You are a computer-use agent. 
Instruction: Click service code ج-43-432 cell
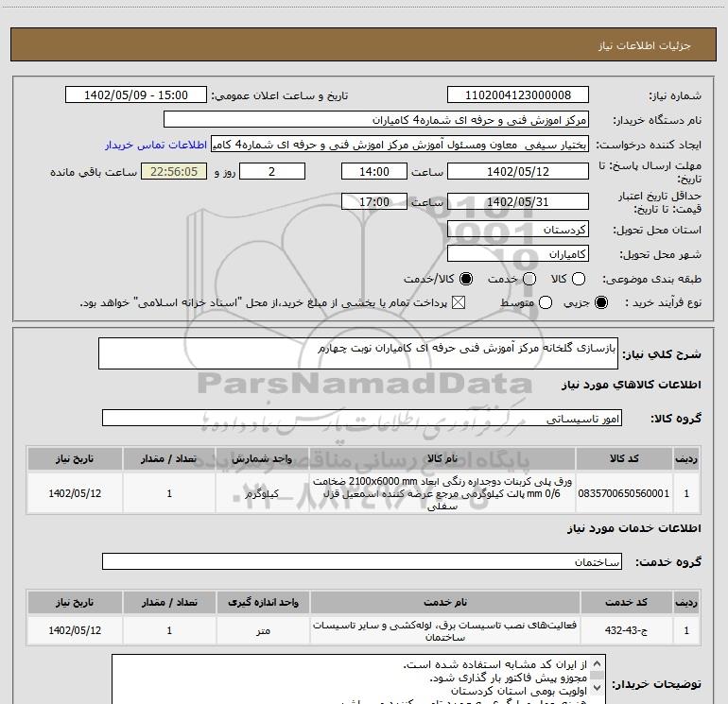pyautogui.click(x=626, y=630)
